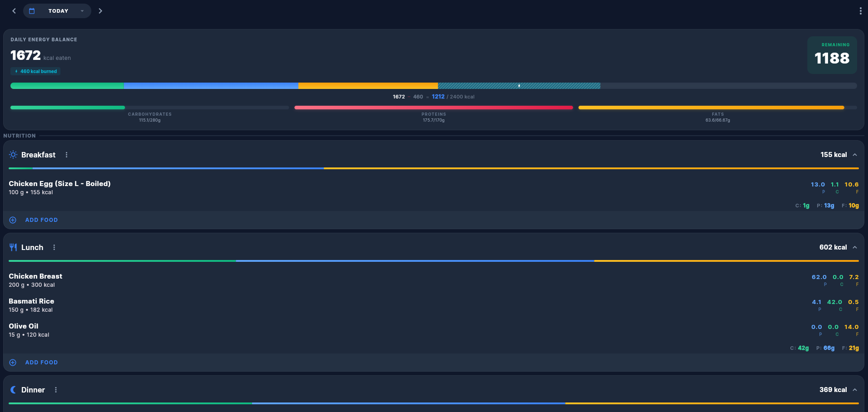This screenshot has width=868, height=412.
Task: Navigate to the next day with the right arrow
Action: (100, 10)
